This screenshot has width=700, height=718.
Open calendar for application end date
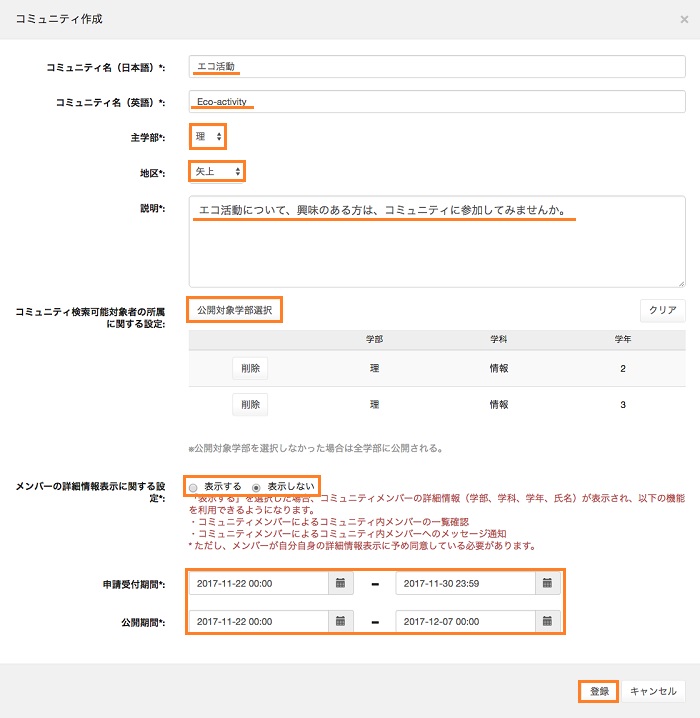tap(548, 583)
